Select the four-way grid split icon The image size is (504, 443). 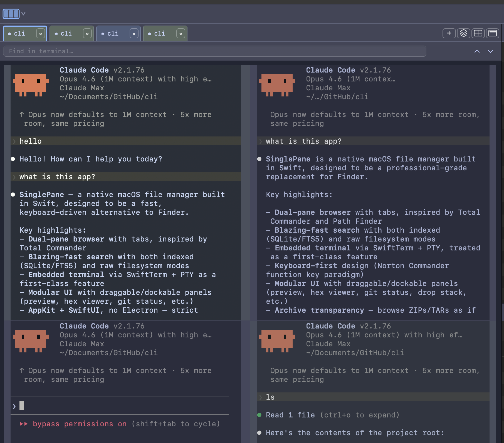478,33
